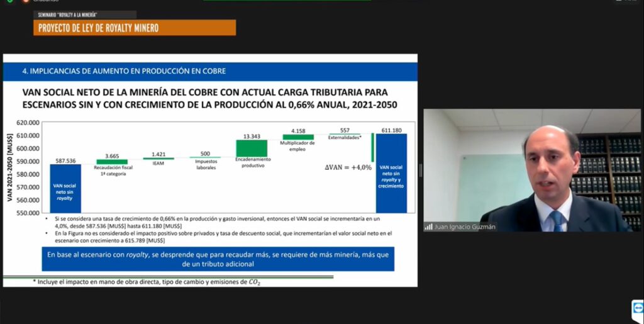The width and height of the screenshot is (644, 324).
Task: Click the Impuestos laborales bar label
Action: coord(205,165)
